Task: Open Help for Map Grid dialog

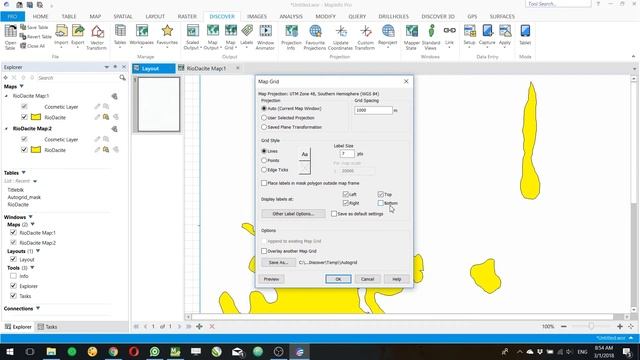Action: (397, 279)
